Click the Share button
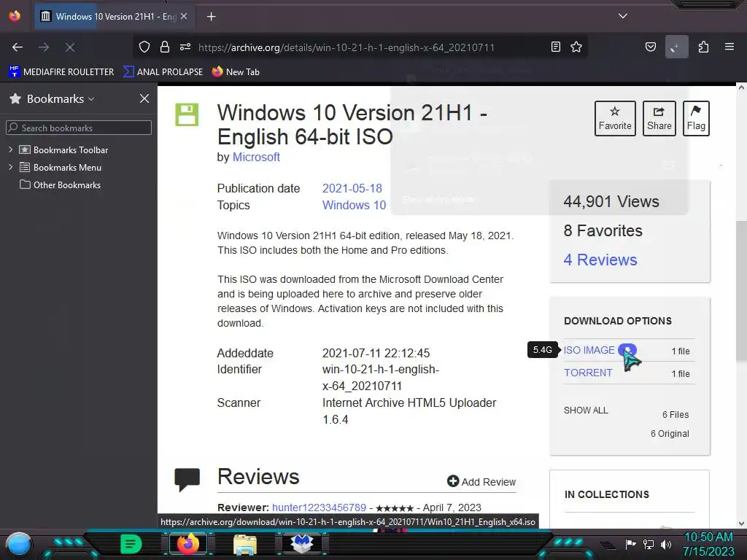The width and height of the screenshot is (747, 560). [659, 118]
